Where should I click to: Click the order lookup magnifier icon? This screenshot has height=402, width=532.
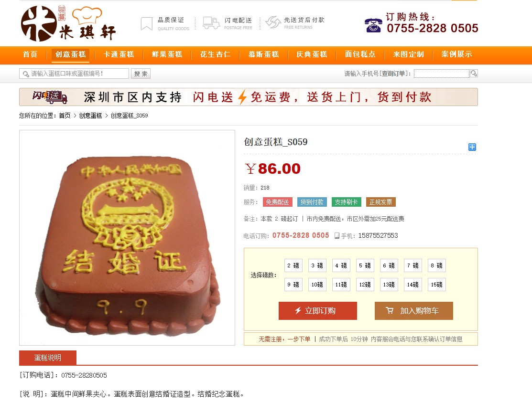coord(474,73)
